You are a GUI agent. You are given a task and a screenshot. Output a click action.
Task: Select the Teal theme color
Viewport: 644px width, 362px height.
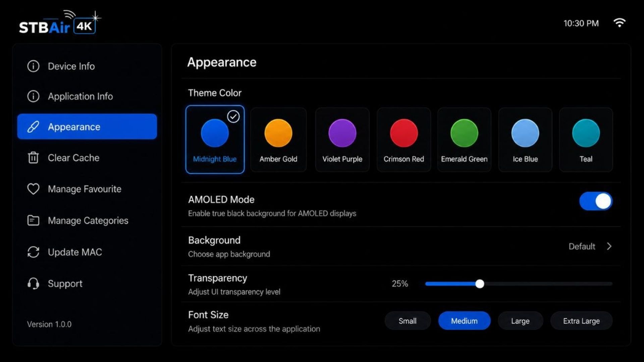coord(586,140)
